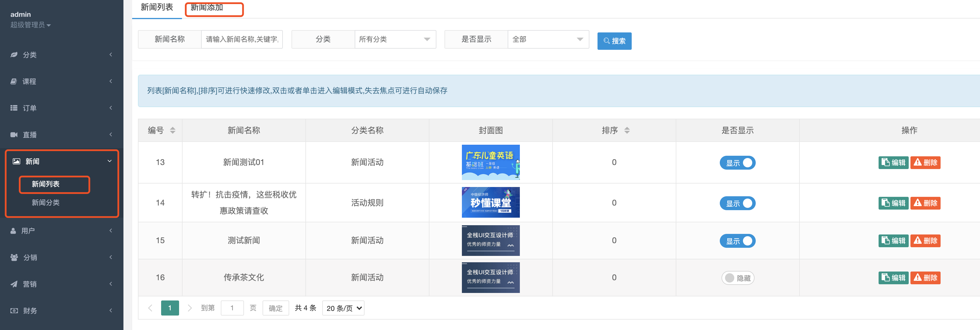The image size is (980, 330).
Task: Expand the 直播 sidebar menu
Action: (62, 135)
